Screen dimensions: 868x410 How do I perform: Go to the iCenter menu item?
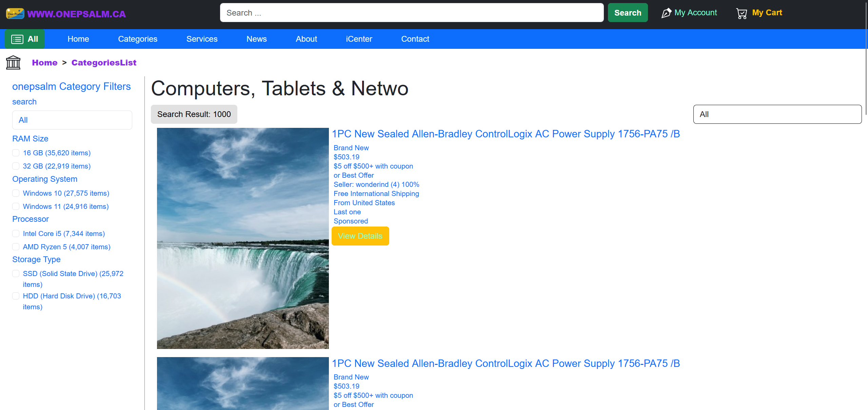359,39
